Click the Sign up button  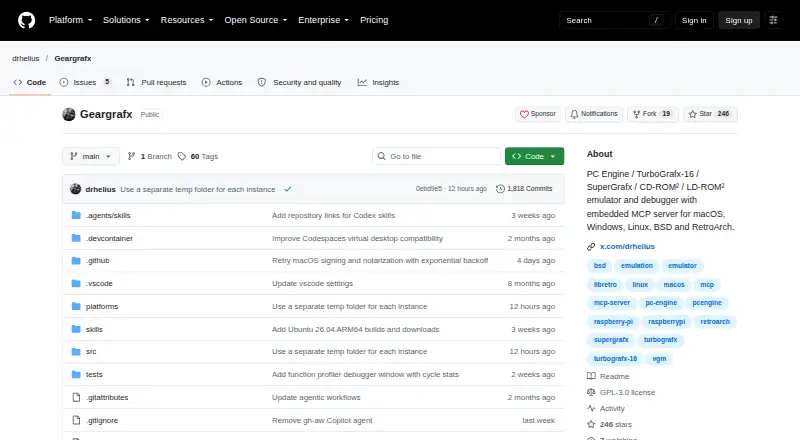click(739, 20)
